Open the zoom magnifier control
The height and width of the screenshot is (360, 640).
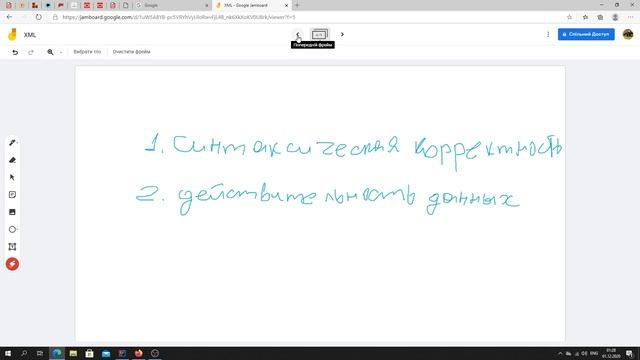click(50, 52)
